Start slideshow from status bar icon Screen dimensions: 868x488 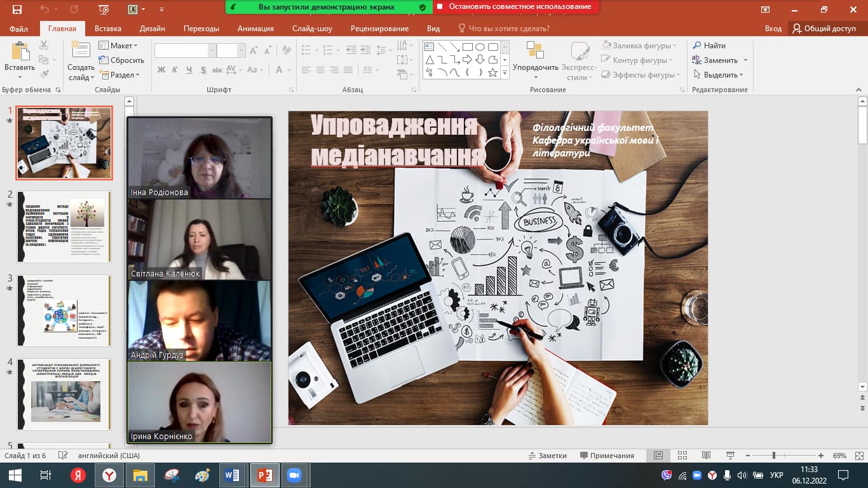click(729, 456)
